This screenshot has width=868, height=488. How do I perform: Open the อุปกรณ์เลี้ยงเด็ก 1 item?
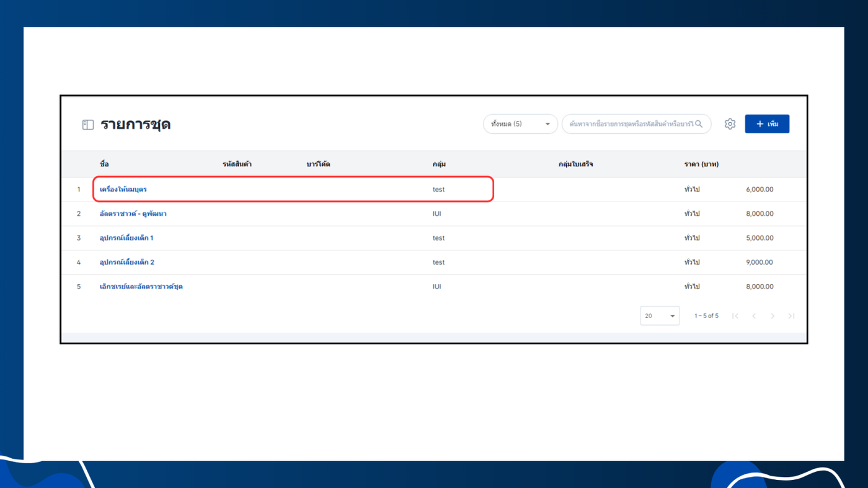pyautogui.click(x=126, y=238)
